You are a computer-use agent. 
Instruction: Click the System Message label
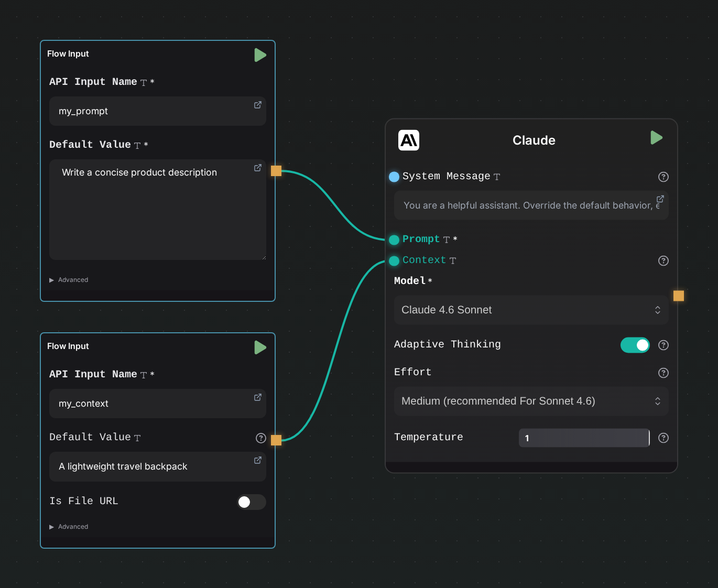click(x=447, y=176)
